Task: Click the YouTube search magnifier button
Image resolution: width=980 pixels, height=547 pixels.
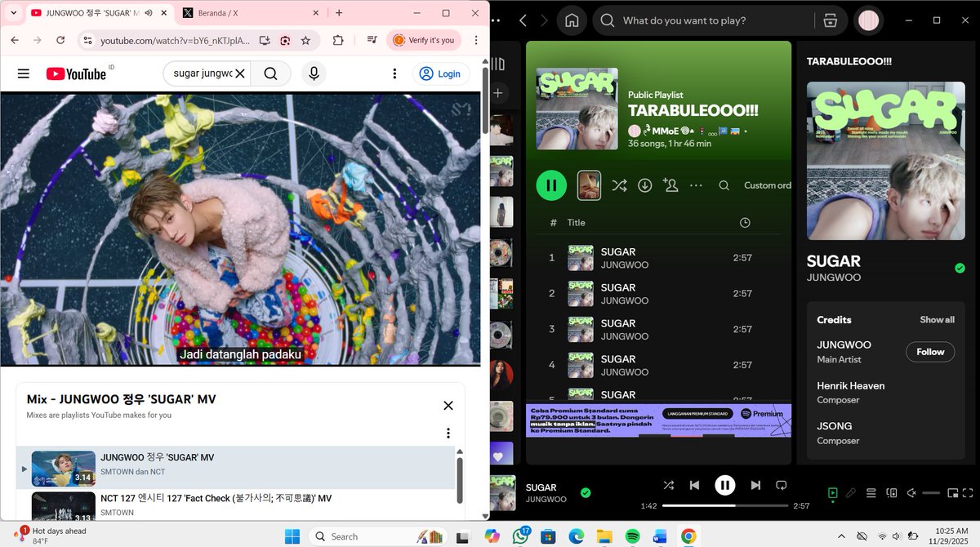Action: coord(270,73)
